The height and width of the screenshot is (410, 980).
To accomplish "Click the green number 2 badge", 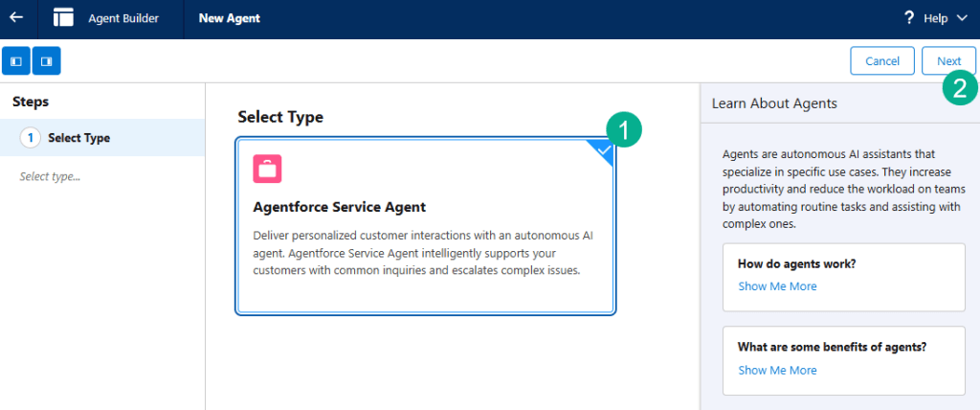I will click(x=959, y=88).
